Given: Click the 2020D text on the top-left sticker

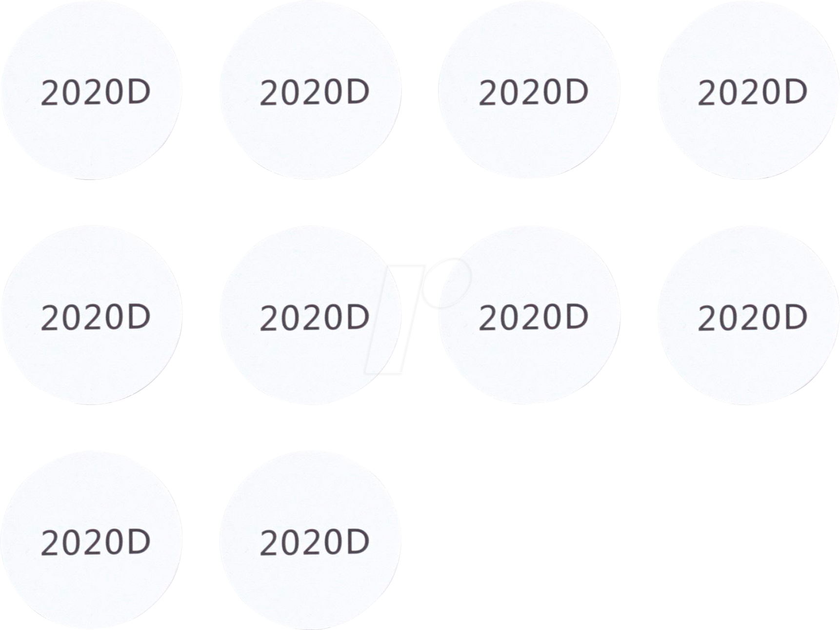Looking at the screenshot, I should 96,93.
